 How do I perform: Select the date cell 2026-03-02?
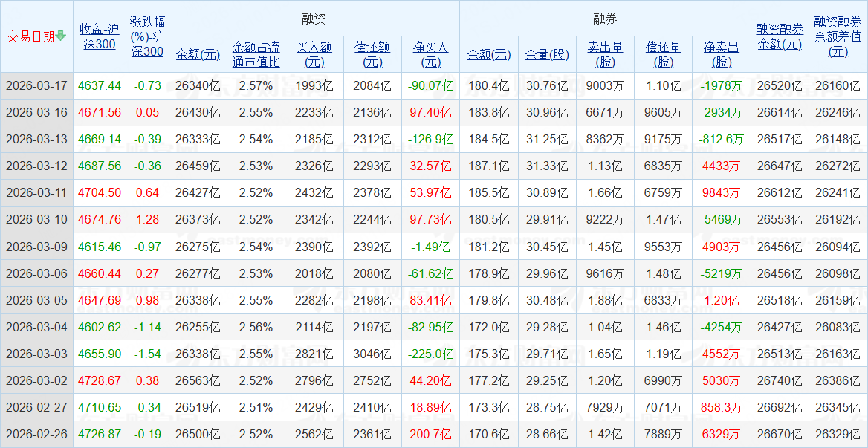pyautogui.click(x=36, y=380)
